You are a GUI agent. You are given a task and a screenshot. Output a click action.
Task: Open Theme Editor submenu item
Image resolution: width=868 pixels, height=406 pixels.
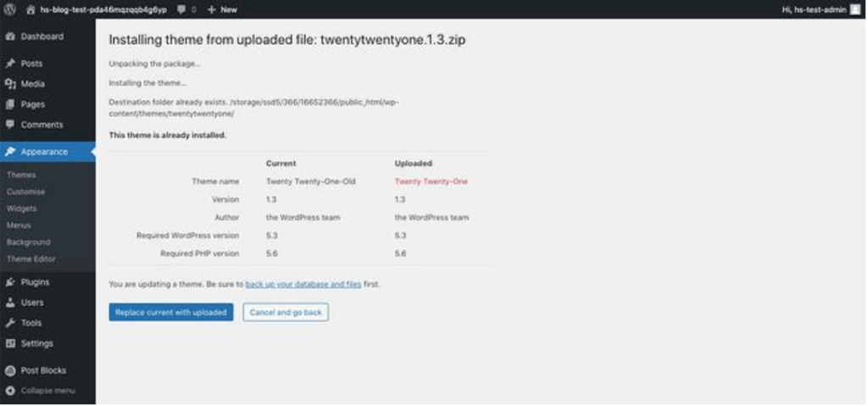coord(31,259)
